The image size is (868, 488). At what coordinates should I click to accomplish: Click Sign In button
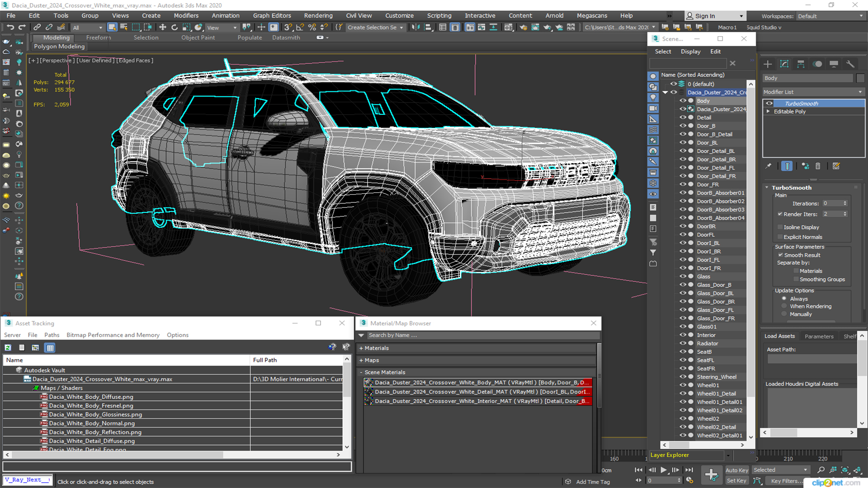click(715, 16)
